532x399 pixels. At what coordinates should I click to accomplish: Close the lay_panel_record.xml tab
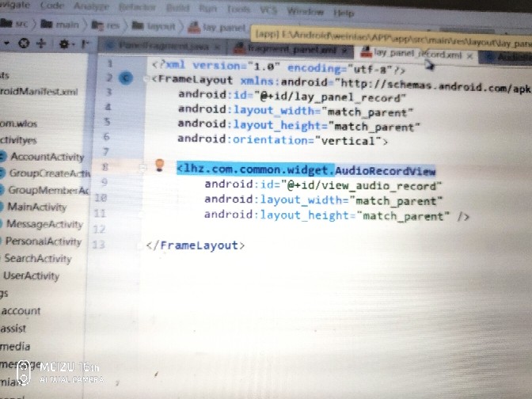[x=470, y=55]
